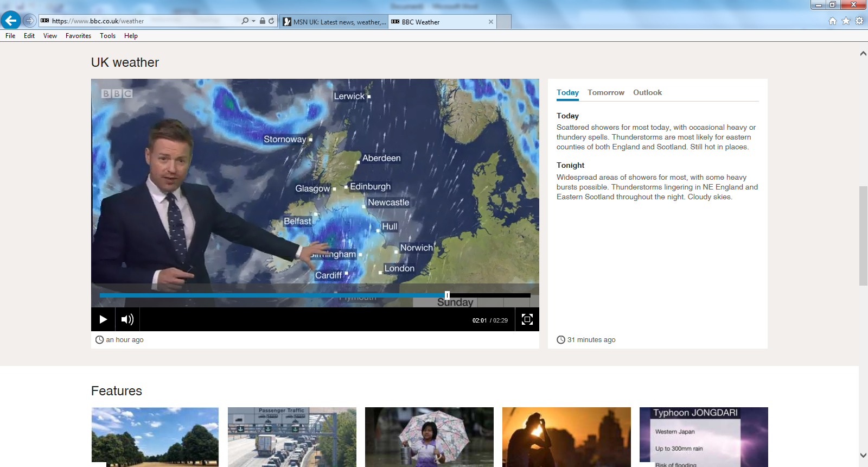Open the Tools menu
The image size is (868, 467).
coord(107,36)
